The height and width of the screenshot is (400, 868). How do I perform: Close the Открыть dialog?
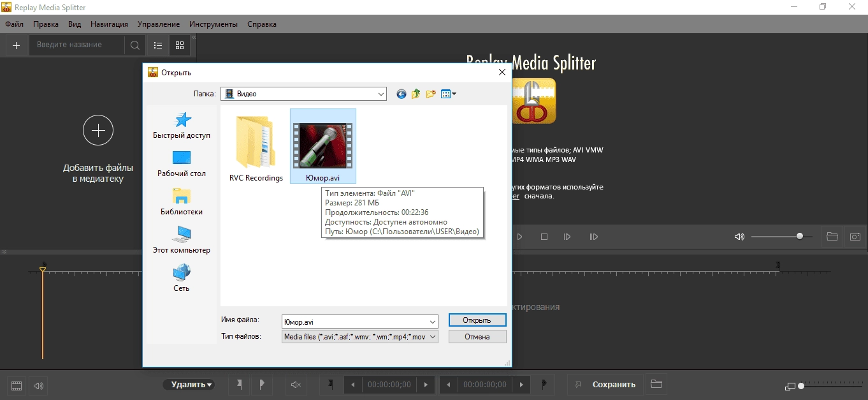click(x=502, y=72)
